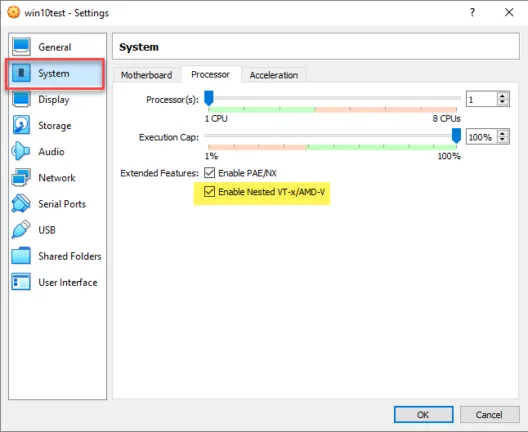This screenshot has height=432, width=528.
Task: Click the Processor count input field
Action: pos(482,99)
